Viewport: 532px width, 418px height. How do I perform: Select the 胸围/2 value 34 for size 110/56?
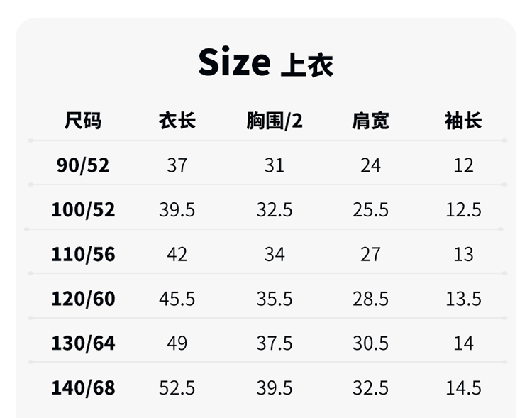click(x=274, y=254)
